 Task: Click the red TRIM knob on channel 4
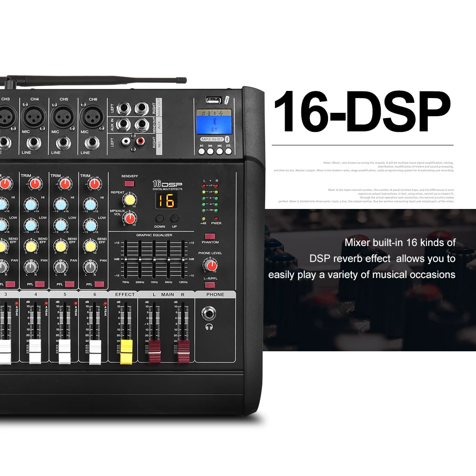coord(35,184)
